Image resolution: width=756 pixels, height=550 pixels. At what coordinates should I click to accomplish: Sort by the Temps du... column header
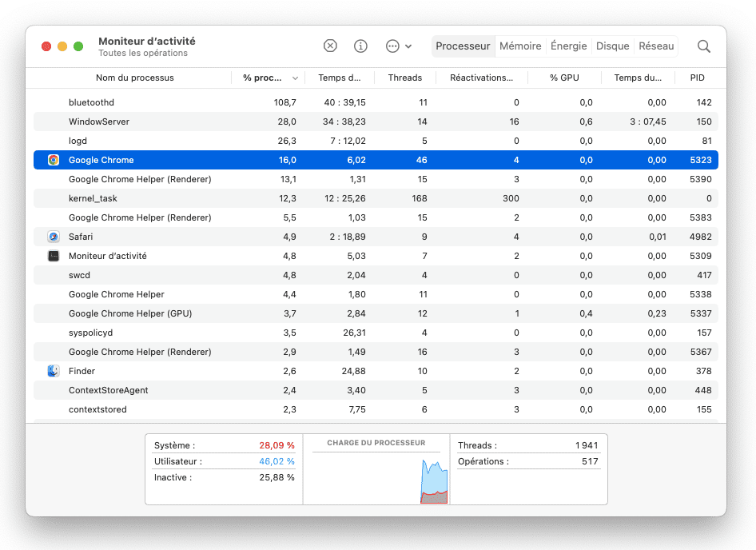pos(638,78)
